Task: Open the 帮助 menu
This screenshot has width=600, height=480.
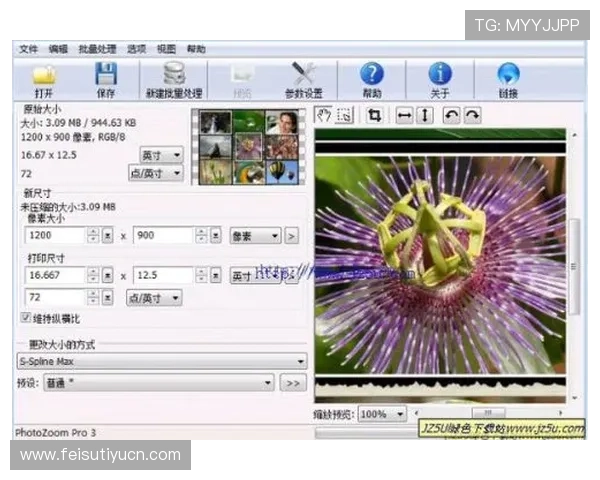Action: [196, 49]
